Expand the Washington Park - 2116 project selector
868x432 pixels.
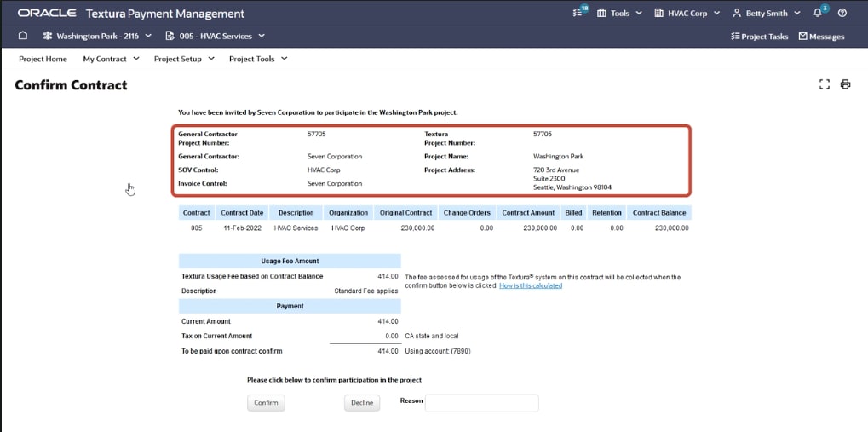coord(97,36)
